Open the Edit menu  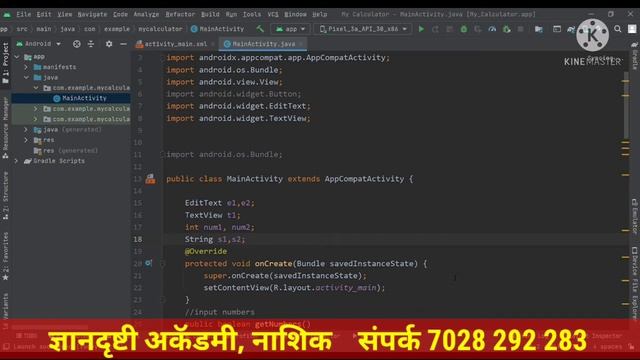(x=44, y=14)
